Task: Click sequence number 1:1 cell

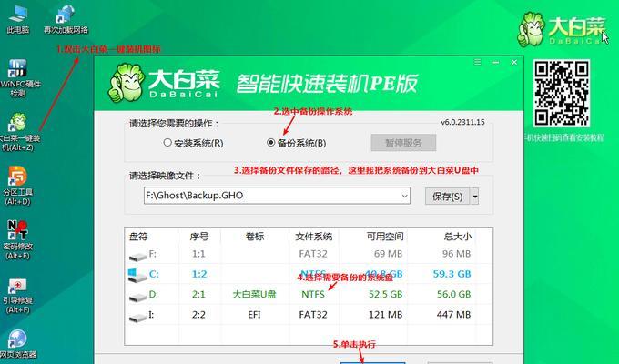Action: coord(198,254)
